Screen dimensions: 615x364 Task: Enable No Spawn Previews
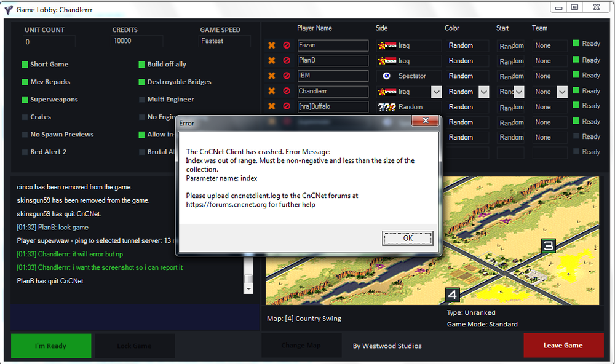click(25, 135)
